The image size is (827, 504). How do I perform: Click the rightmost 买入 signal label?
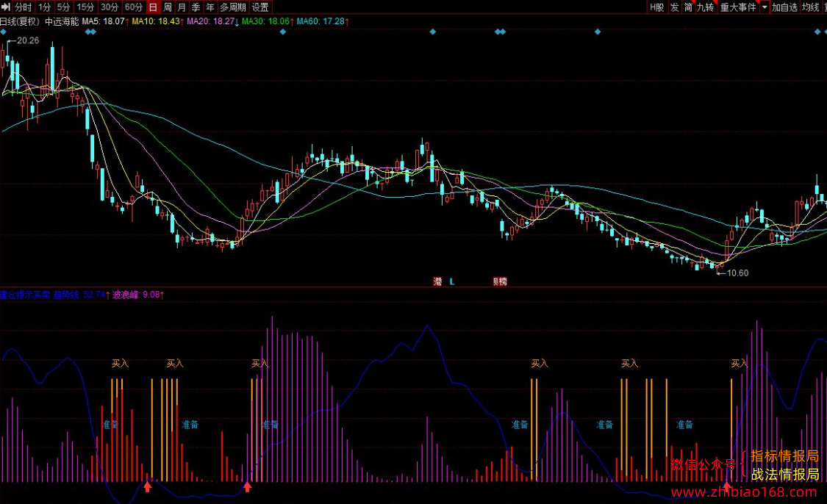click(x=740, y=363)
